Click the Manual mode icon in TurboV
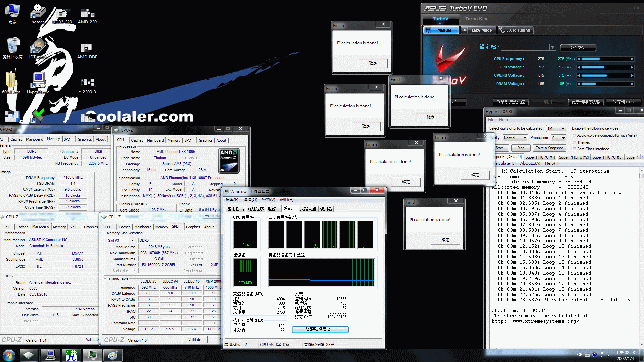Image resolution: width=644 pixels, height=362 pixels. 428,30
